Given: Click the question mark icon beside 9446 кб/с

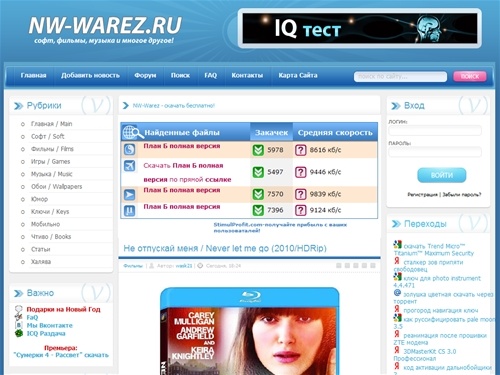Looking at the screenshot, I should (x=300, y=172).
